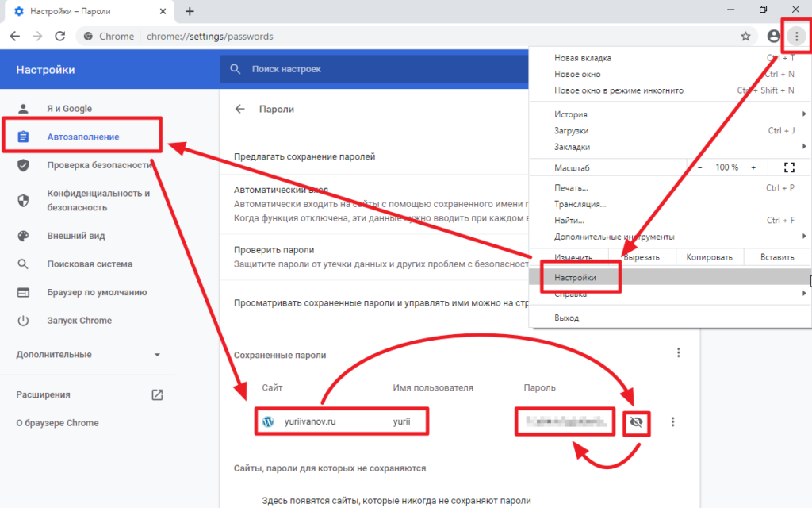Reload the page with refresh icon

pyautogui.click(x=60, y=37)
